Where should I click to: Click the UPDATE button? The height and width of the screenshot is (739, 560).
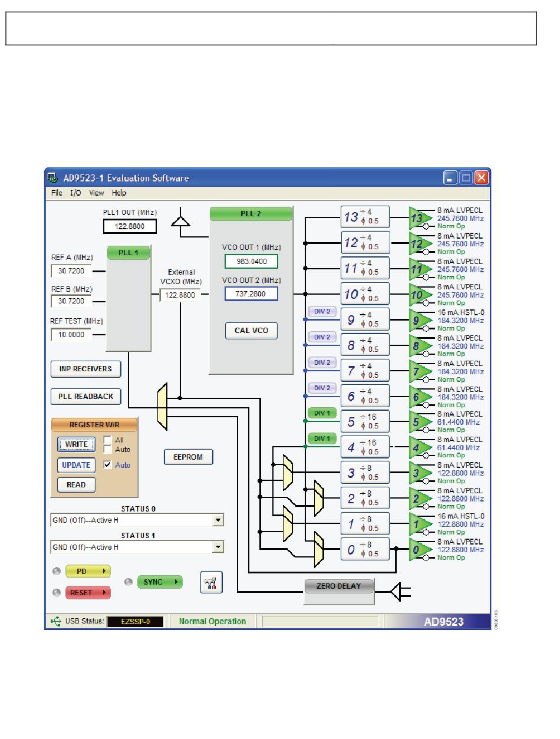[x=76, y=465]
